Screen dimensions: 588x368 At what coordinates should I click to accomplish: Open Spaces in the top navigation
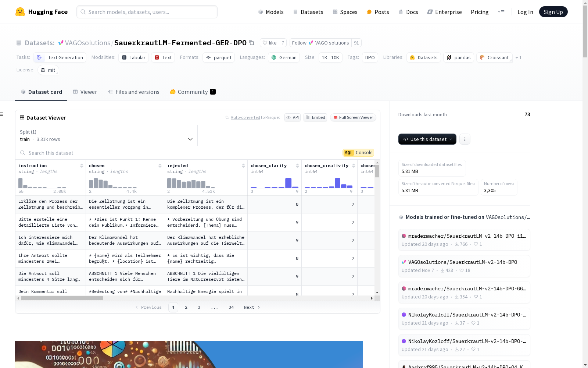pos(345,12)
